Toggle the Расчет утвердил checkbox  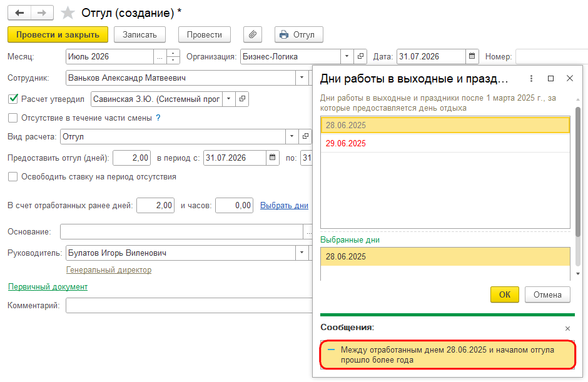[13, 99]
